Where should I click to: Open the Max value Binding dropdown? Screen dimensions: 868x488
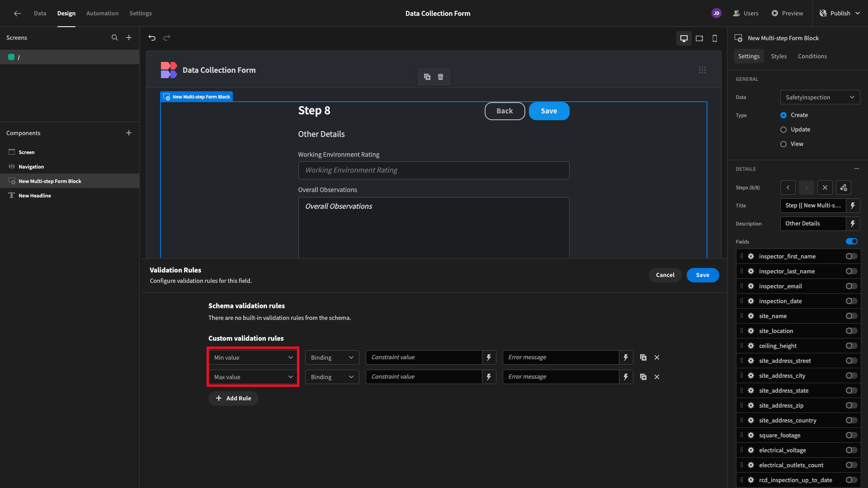point(331,376)
